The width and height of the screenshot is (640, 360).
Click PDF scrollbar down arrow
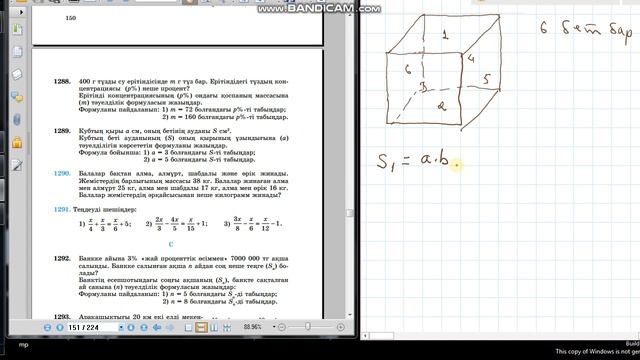[x=350, y=315]
